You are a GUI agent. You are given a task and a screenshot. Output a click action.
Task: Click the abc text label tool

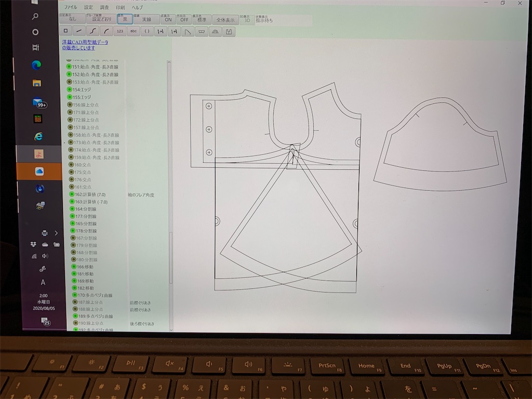click(134, 31)
